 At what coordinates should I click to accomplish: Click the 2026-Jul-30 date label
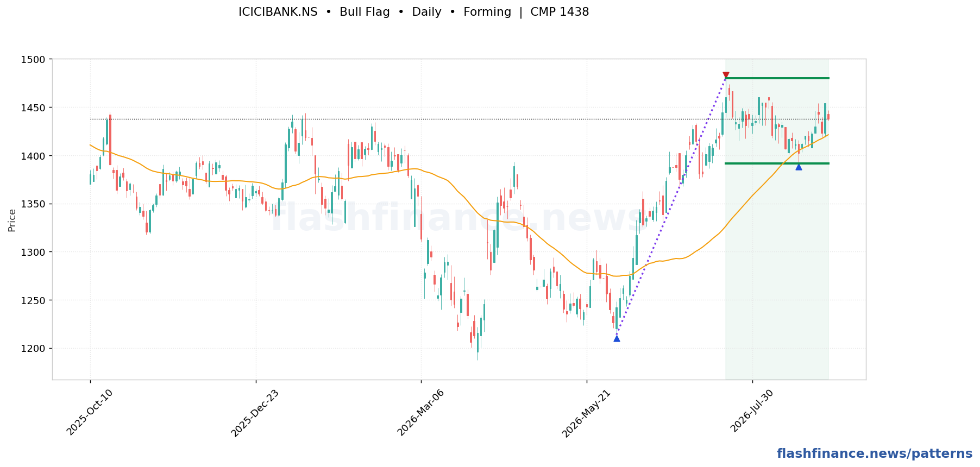point(752,411)
